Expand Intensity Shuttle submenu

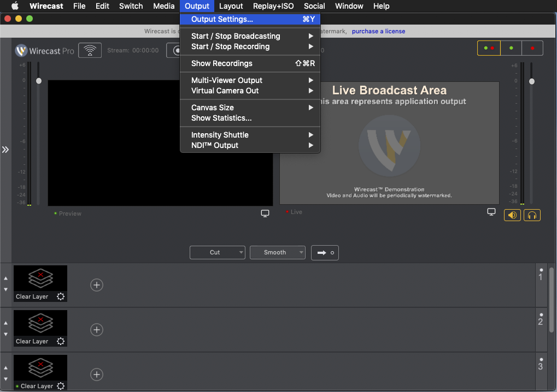(x=250, y=135)
